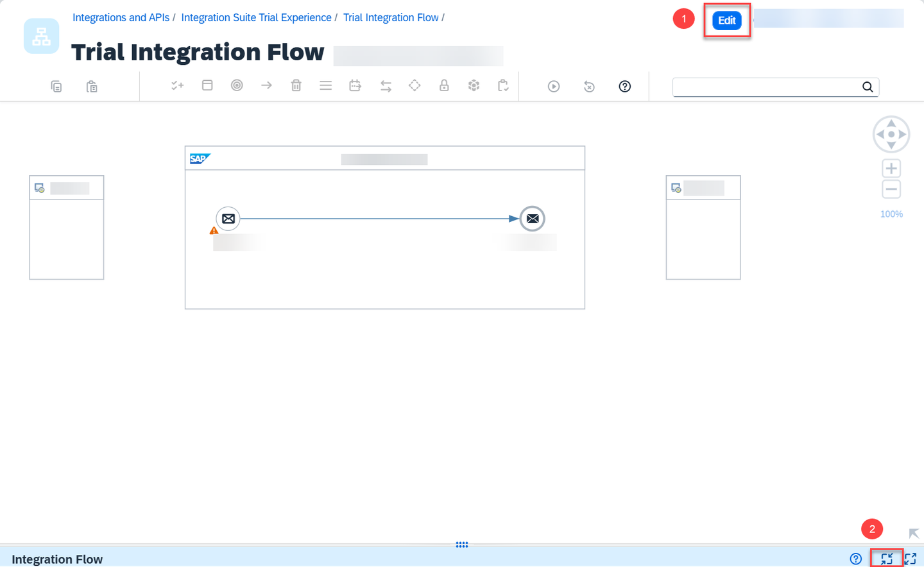924x567 pixels.
Task: Click the integration flow artifact icon beside title
Action: tap(42, 36)
